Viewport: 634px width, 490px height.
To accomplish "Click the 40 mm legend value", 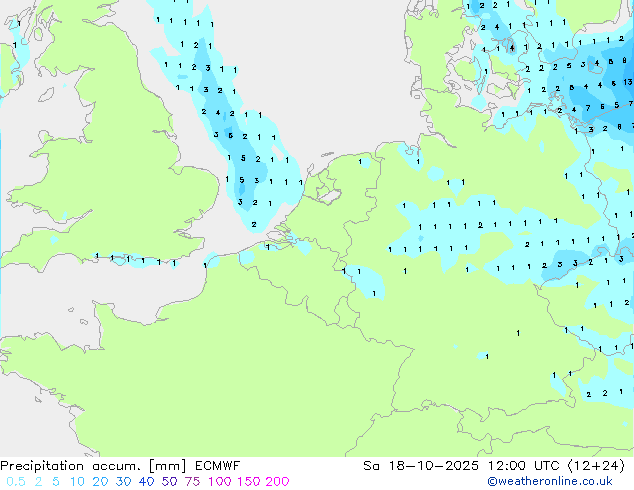I will click(x=146, y=482).
